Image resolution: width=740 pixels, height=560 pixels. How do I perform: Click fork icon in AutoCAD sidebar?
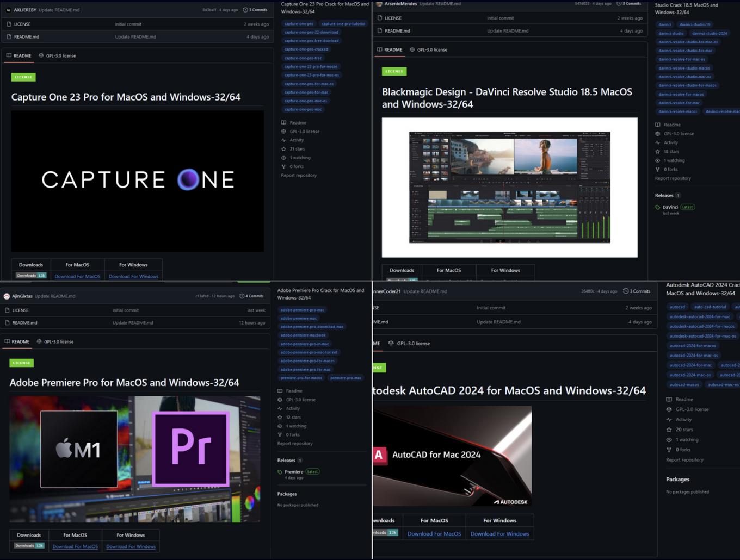click(669, 450)
